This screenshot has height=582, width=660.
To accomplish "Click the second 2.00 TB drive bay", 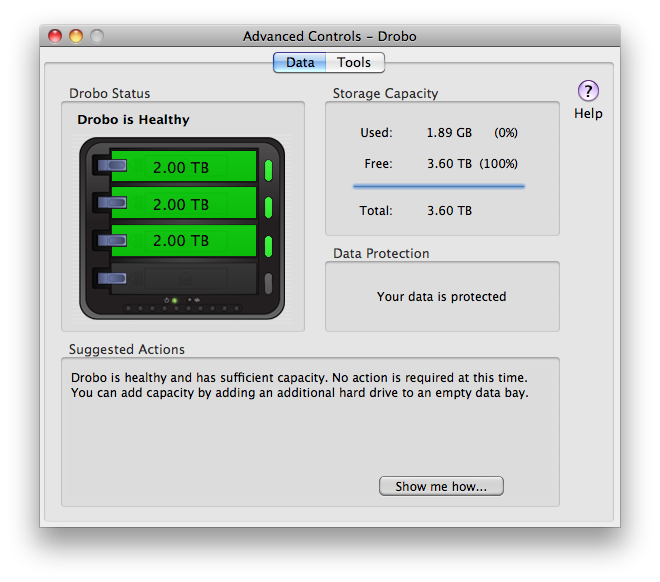I will [183, 204].
